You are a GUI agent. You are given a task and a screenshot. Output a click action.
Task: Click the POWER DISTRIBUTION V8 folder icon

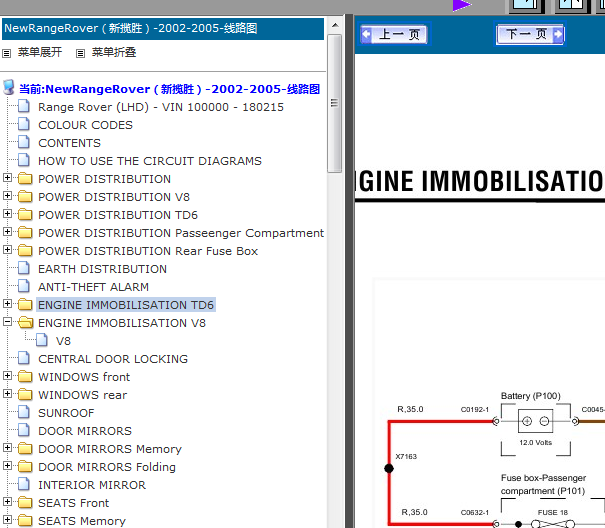click(25, 196)
